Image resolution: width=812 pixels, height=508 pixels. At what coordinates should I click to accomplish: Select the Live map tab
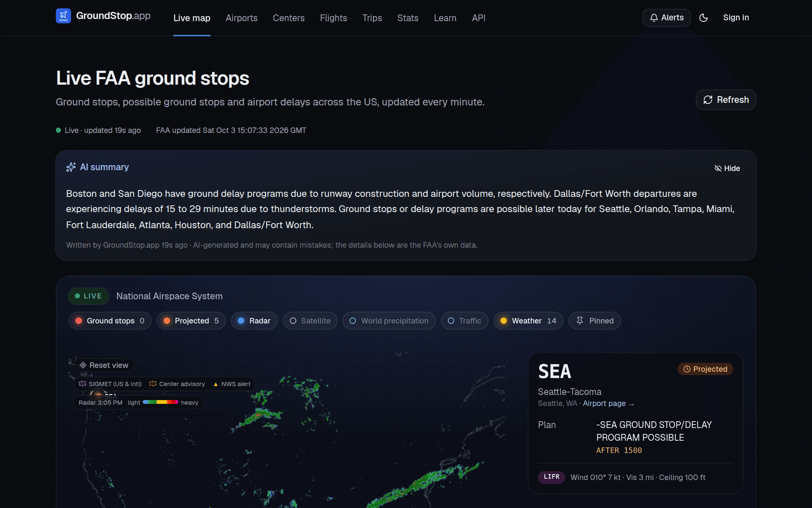point(192,18)
